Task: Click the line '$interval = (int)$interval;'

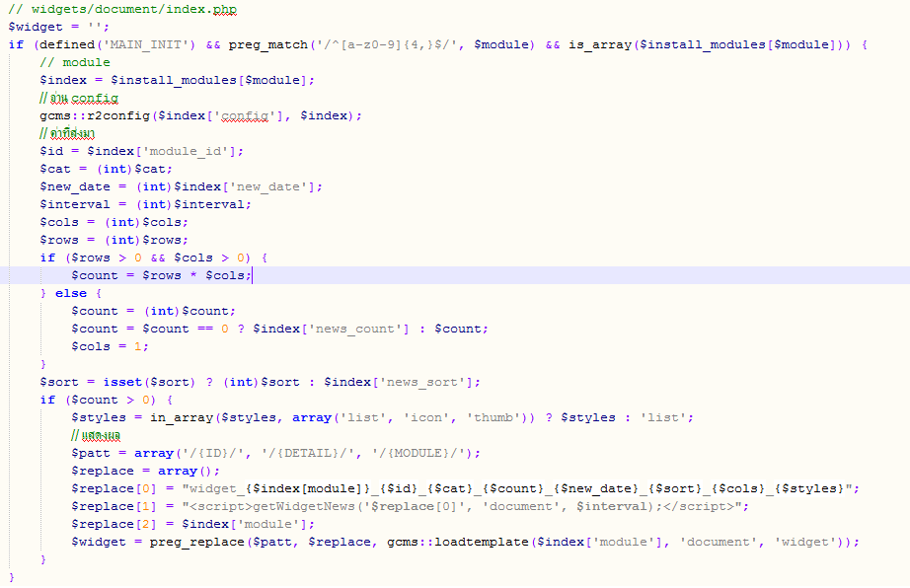Action: coord(145,204)
